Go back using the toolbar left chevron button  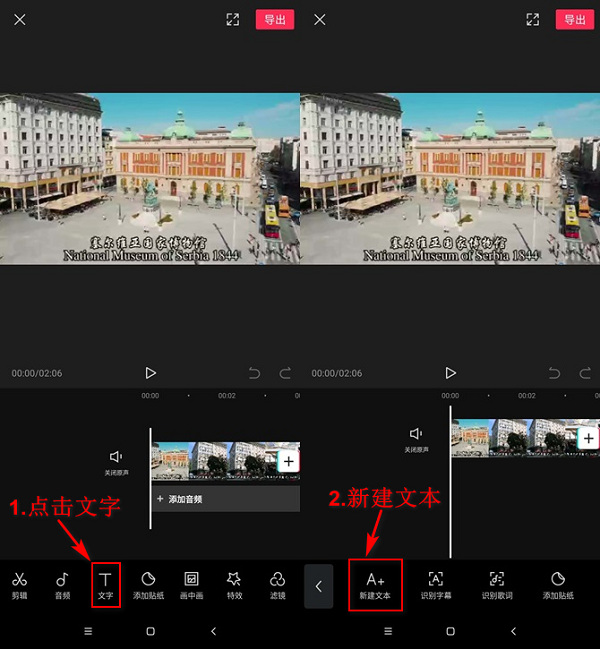319,586
